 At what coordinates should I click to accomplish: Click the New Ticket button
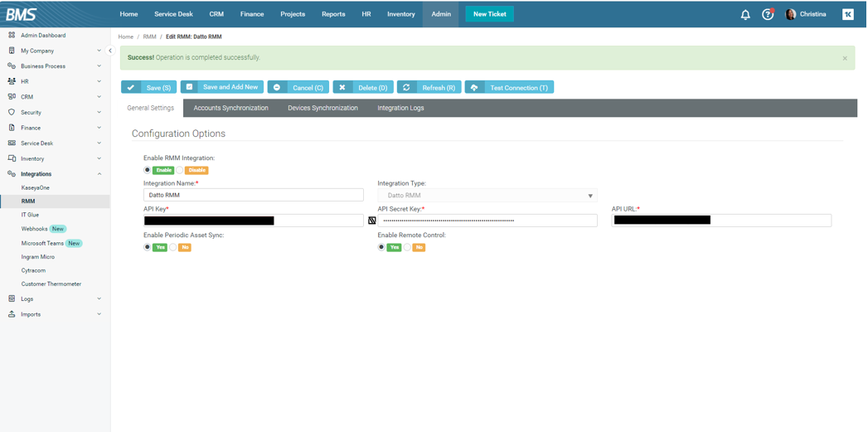[x=489, y=14]
